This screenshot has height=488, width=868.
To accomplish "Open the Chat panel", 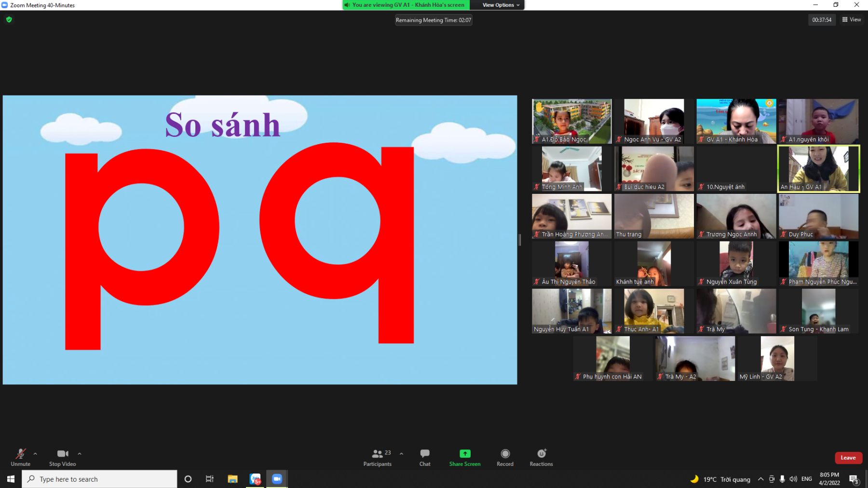I will pos(424,457).
